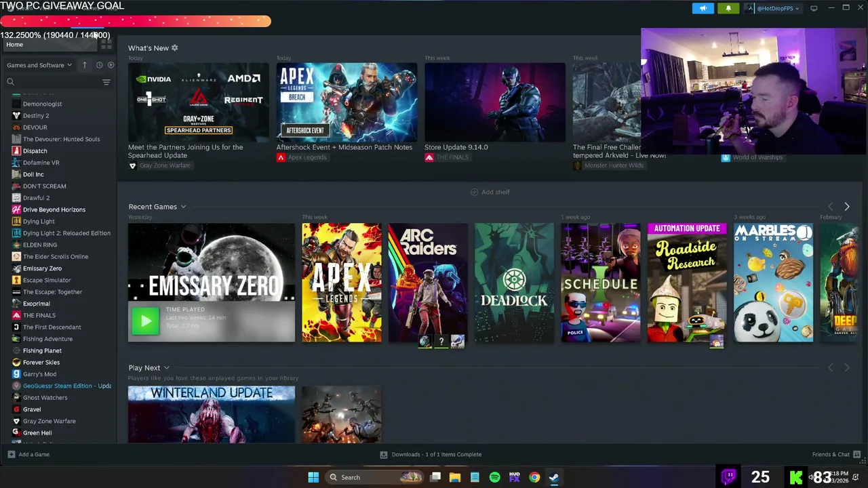
Task: Open Apex Legends Aftershock Event news
Action: (x=347, y=102)
